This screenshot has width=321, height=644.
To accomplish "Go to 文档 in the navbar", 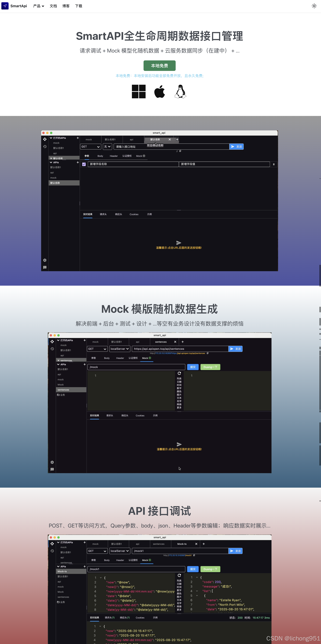I will 53,6.
